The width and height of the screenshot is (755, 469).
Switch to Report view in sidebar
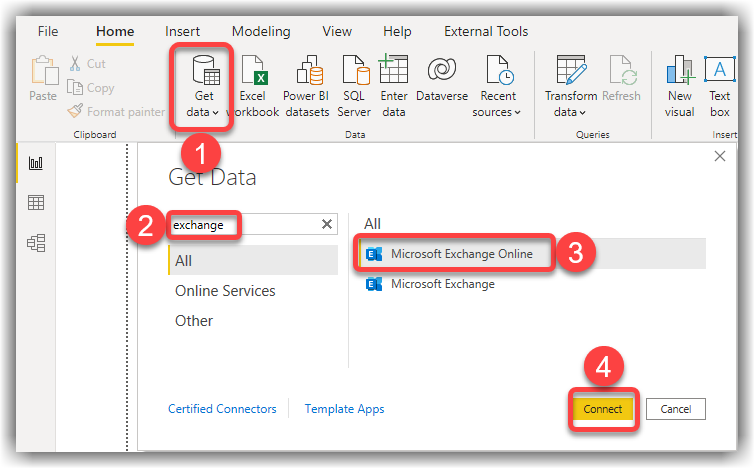(x=36, y=163)
